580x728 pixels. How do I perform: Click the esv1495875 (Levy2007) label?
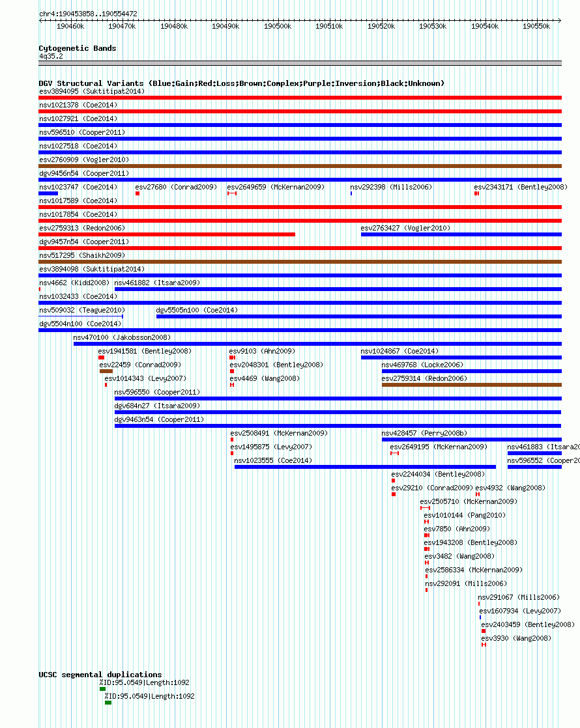[x=271, y=447]
